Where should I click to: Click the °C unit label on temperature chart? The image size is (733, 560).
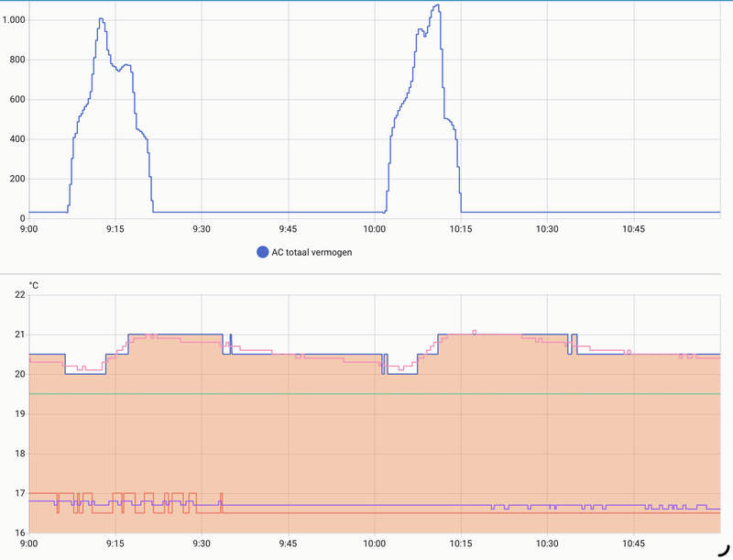(33, 286)
